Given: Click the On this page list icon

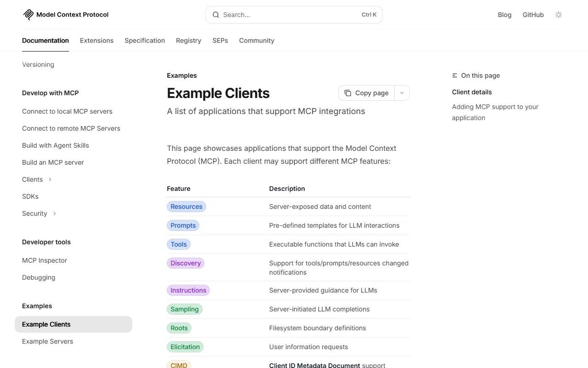Looking at the screenshot, I should tap(455, 75).
